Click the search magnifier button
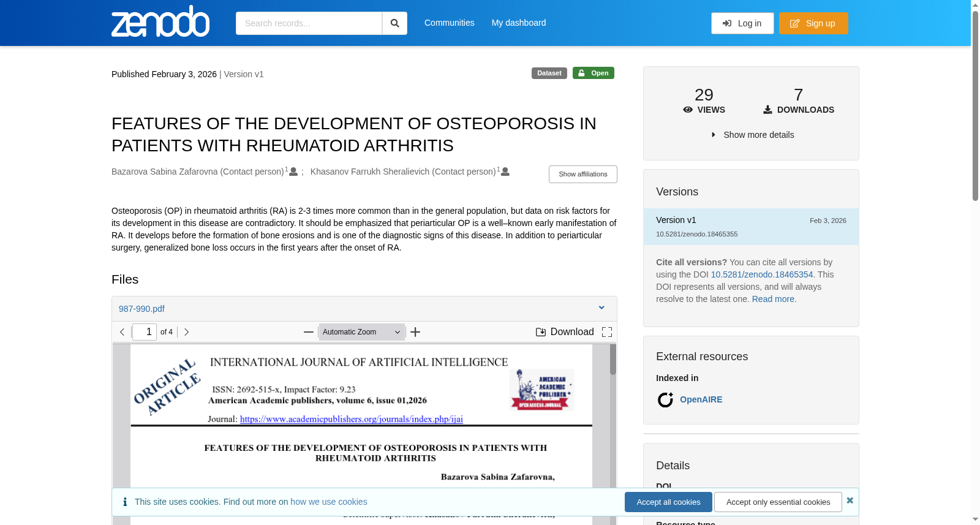The image size is (980, 525). [x=394, y=23]
